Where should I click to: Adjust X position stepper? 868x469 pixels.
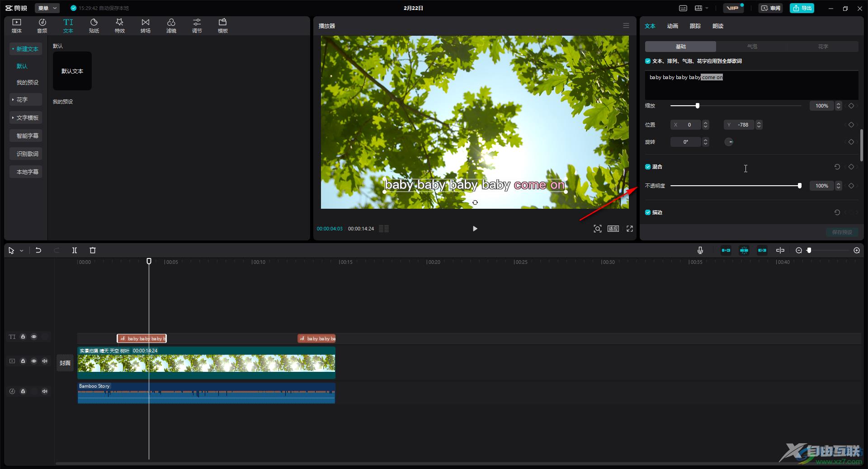coord(706,125)
